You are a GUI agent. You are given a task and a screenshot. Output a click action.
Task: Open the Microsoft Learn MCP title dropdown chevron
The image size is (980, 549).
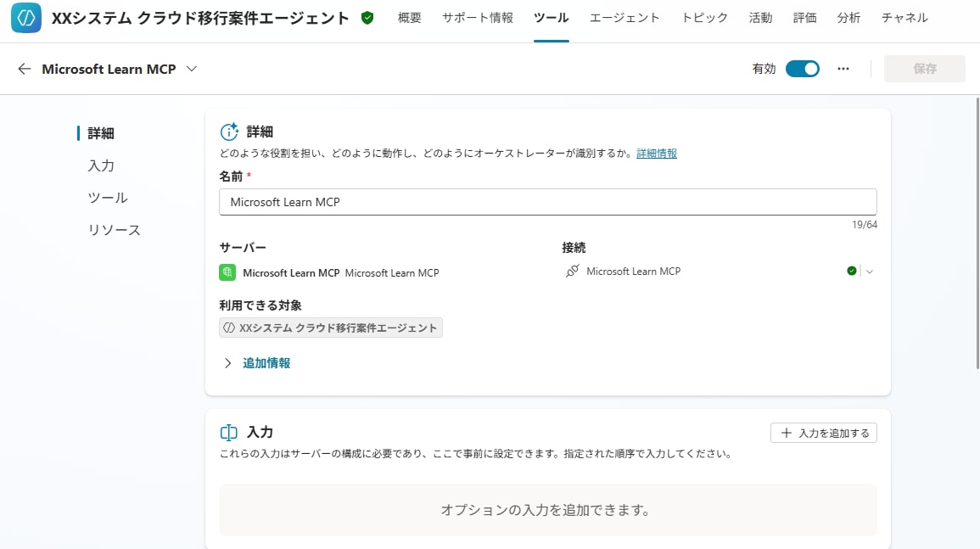[192, 69]
